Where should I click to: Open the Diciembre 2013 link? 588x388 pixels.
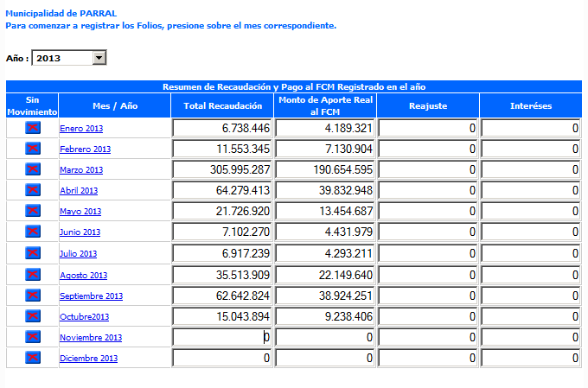pos(88,358)
